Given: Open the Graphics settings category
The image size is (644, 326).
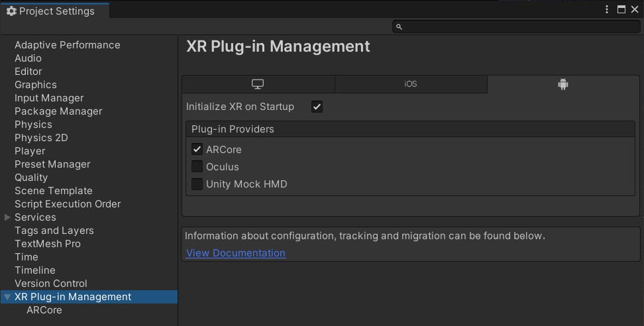Looking at the screenshot, I should coord(36,85).
